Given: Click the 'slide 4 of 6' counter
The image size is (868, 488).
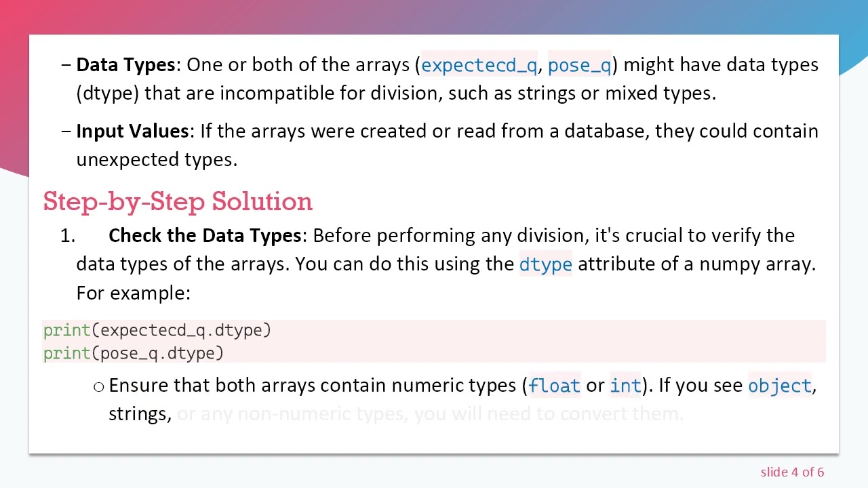Looking at the screenshot, I should click(792, 472).
